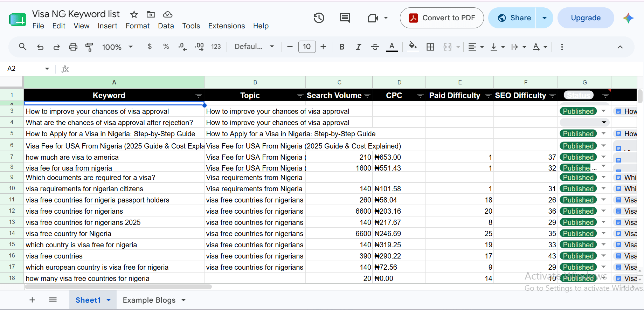
Task: Open the Format menu
Action: (138, 26)
